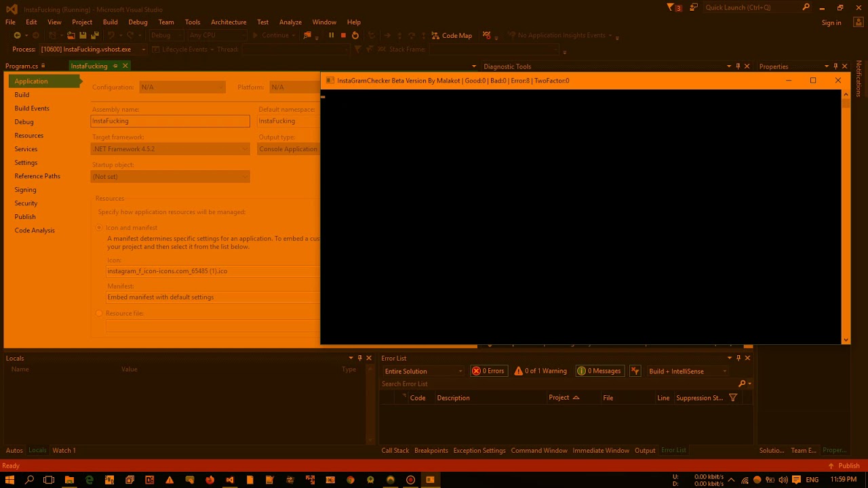Image resolution: width=868 pixels, height=488 pixels.
Task: Sort by the Project column header
Action: pyautogui.click(x=564, y=398)
